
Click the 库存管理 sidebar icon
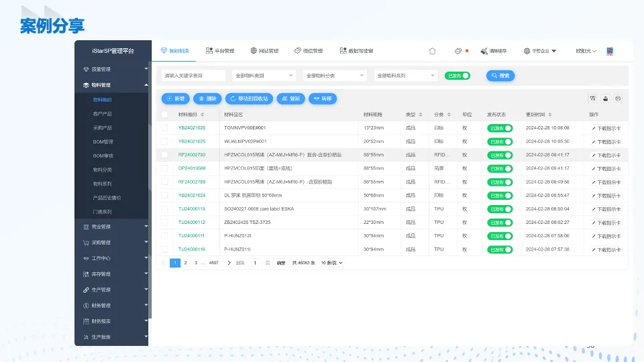[x=86, y=274]
